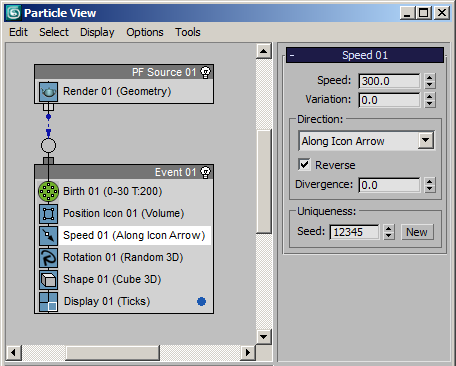Screen dimensions: 456x366
Task: Minimize the Particle View window
Action: [407, 13]
